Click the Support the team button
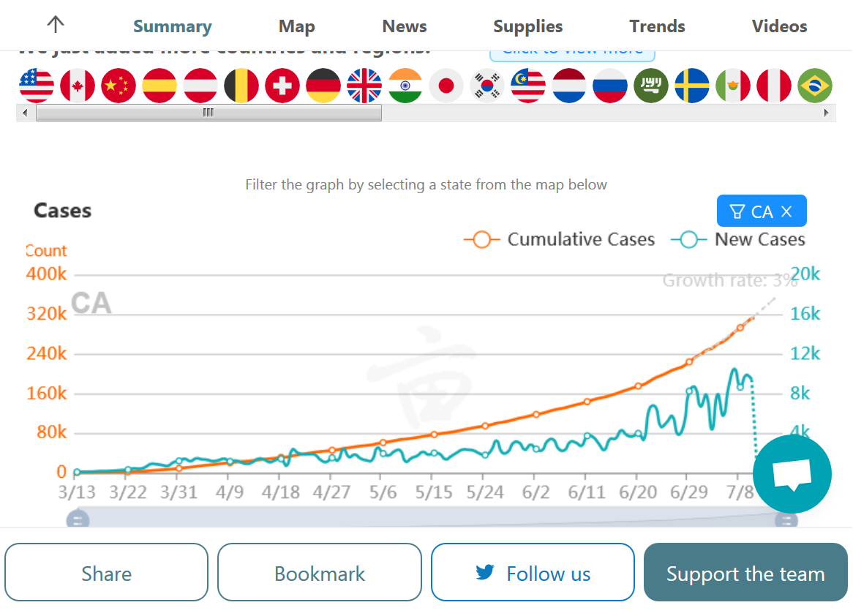 click(x=745, y=572)
